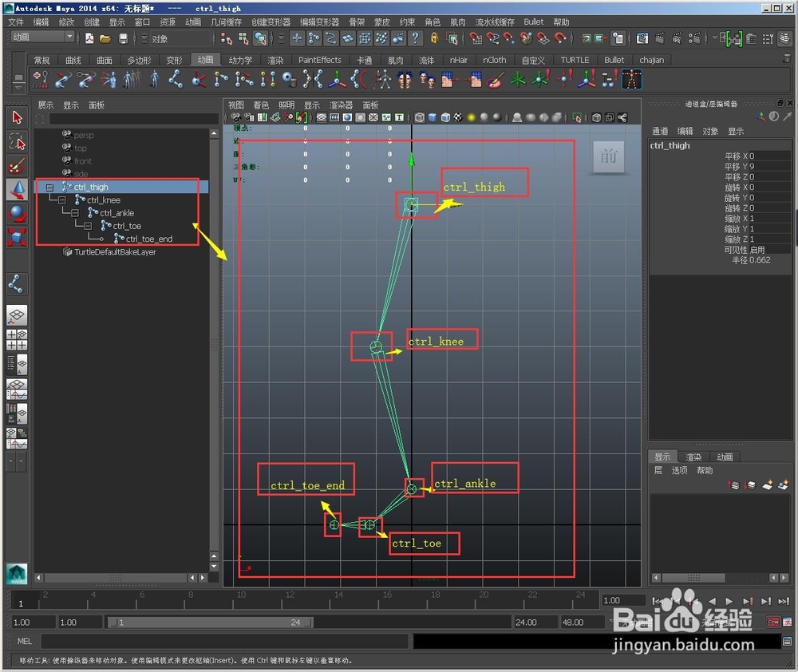Open the layer editor 选项 menu
798x672 pixels.
point(679,470)
